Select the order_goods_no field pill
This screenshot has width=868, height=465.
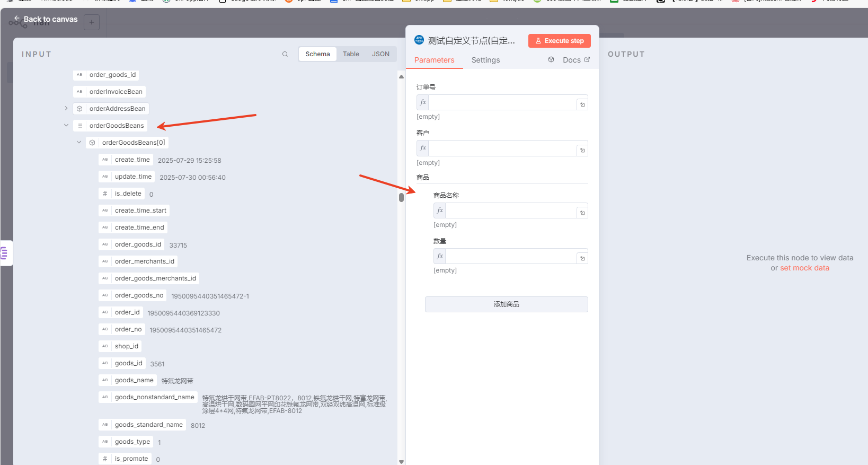[x=132, y=295]
